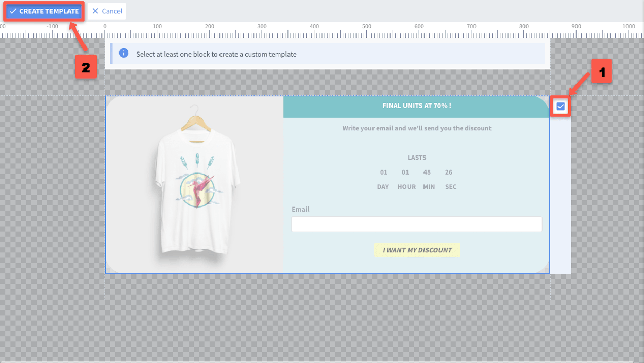This screenshot has width=644, height=363.
Task: Focus the Email input field
Action: (x=417, y=224)
